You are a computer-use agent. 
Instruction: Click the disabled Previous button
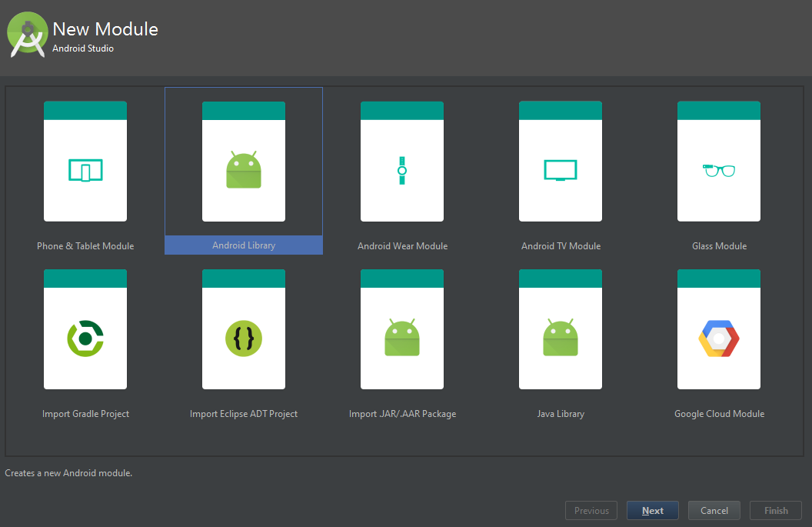point(591,511)
